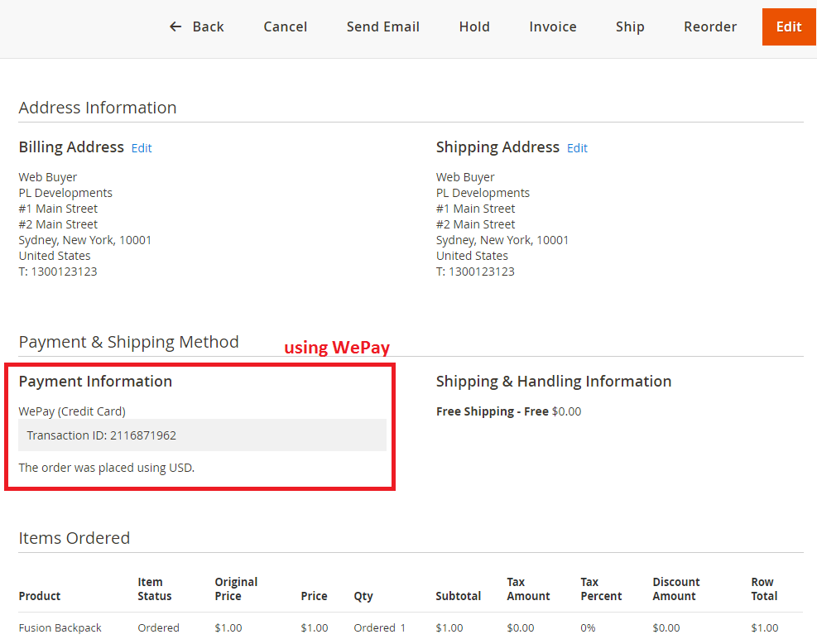Click Reorder to duplicate the order
Viewport: 817px width, 644px height.
coord(709,26)
